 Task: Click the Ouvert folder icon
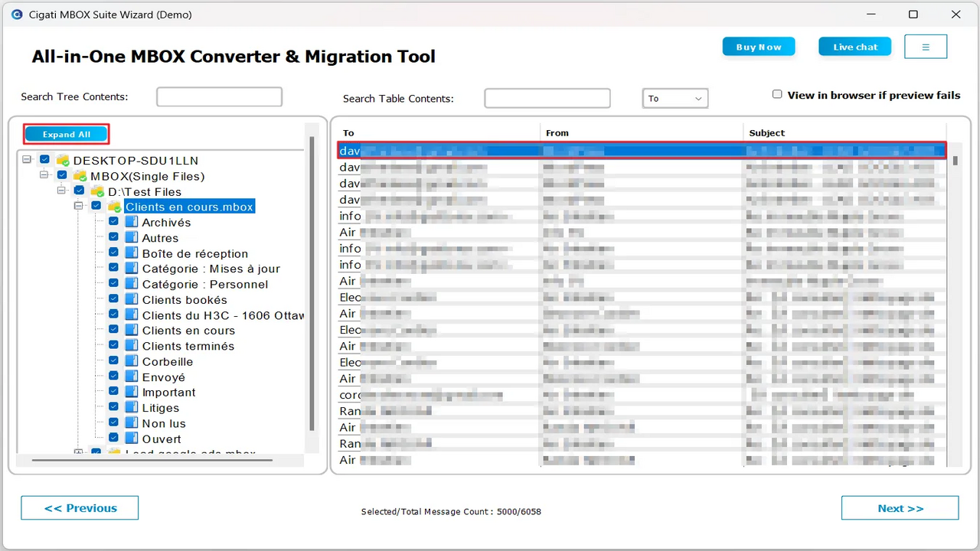[132, 439]
